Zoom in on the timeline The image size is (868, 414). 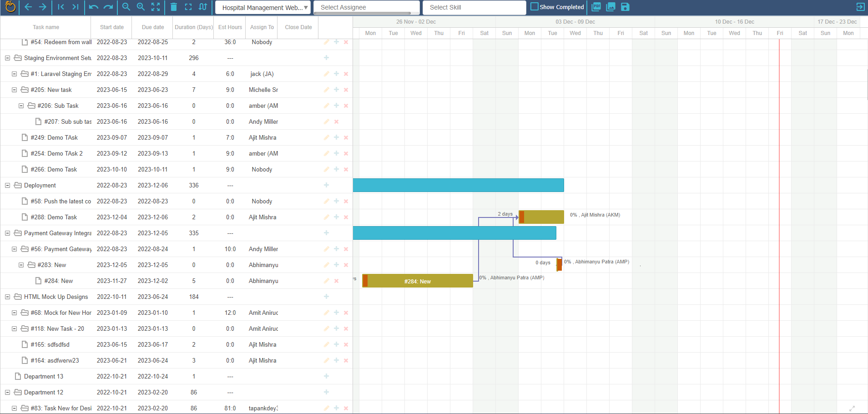(141, 7)
